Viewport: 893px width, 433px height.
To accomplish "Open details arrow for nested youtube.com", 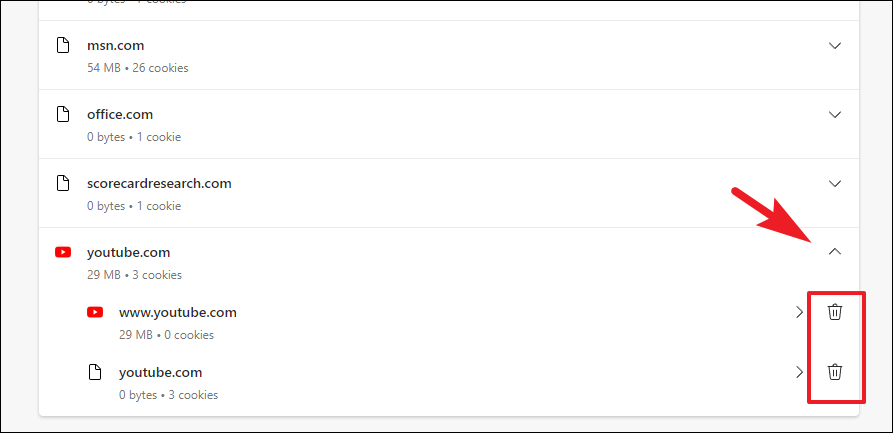I will pyautogui.click(x=800, y=372).
